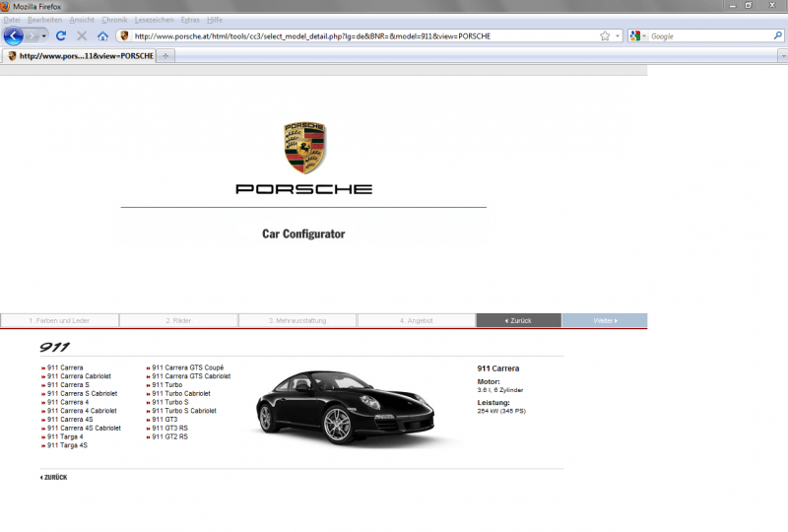The height and width of the screenshot is (532, 788).
Task: Click the 911 Carrera detail heading
Action: pyautogui.click(x=498, y=368)
